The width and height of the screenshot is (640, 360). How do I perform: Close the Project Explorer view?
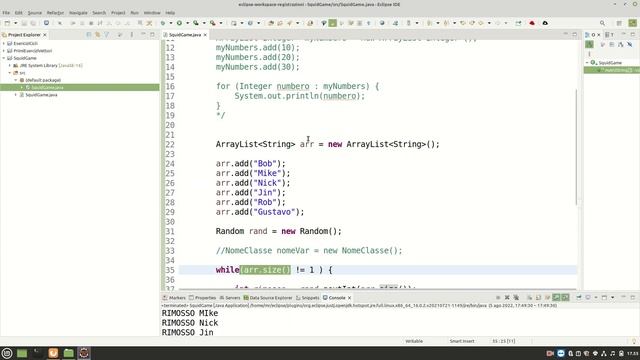tap(45, 35)
